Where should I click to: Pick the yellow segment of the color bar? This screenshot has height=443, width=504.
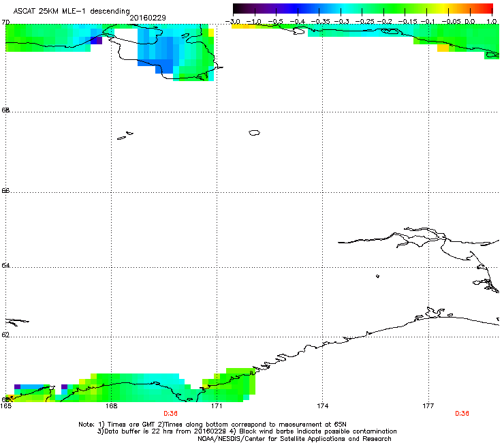point(444,9)
